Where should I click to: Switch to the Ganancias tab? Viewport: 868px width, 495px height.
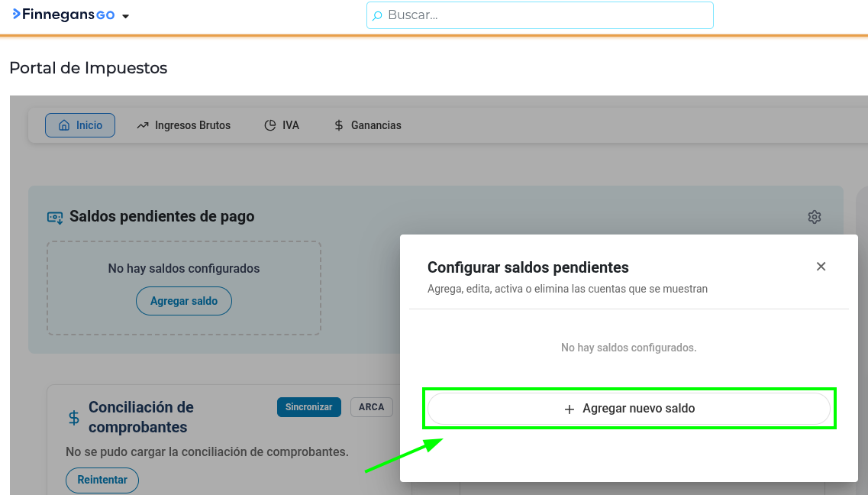[x=367, y=125]
